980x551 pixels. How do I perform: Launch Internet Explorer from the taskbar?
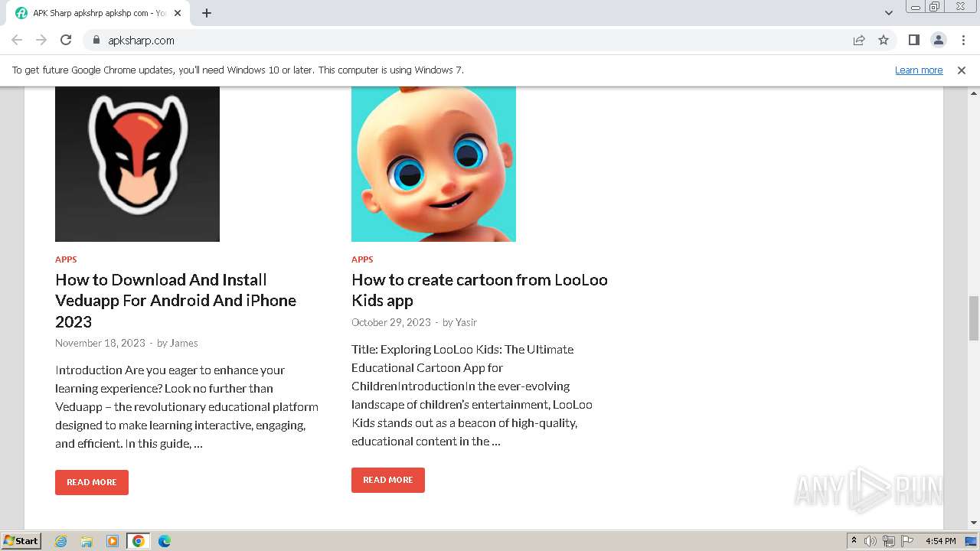61,541
